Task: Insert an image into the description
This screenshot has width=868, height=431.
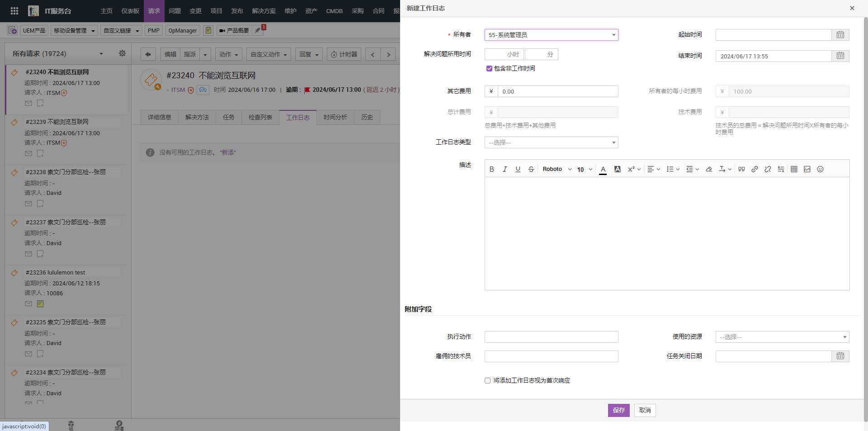Action: pyautogui.click(x=807, y=169)
